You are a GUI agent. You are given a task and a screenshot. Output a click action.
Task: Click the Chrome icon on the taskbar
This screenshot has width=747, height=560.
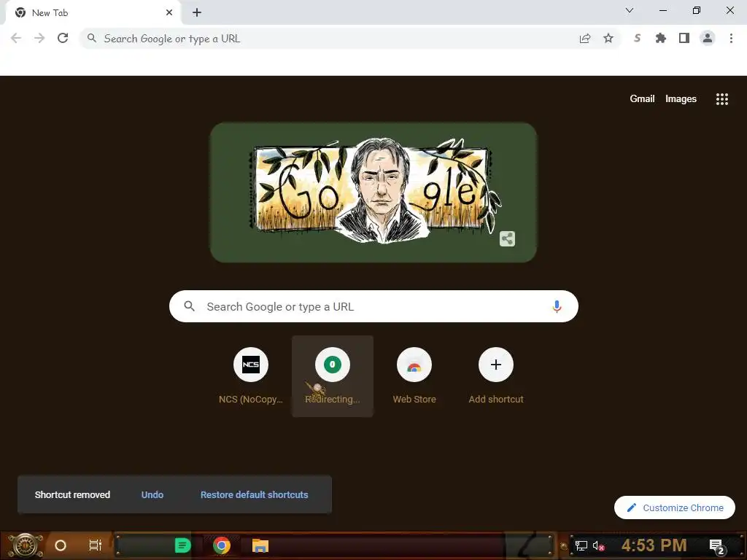[222, 545]
